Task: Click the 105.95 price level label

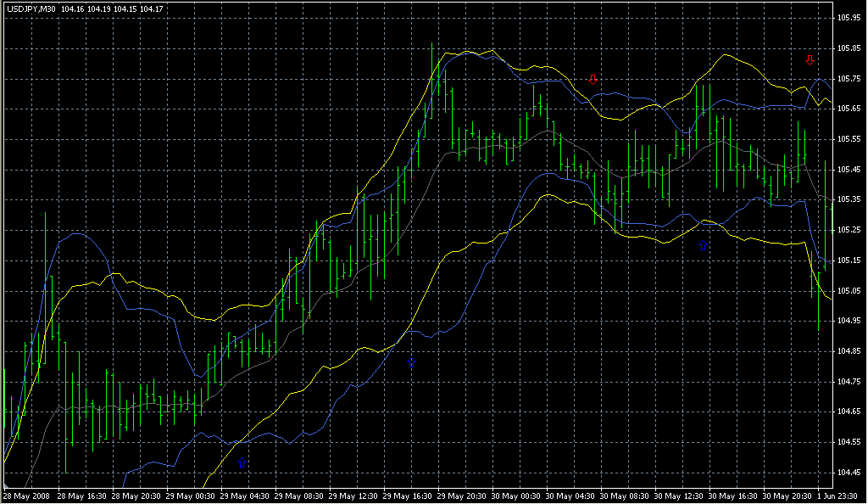Action: (849, 18)
